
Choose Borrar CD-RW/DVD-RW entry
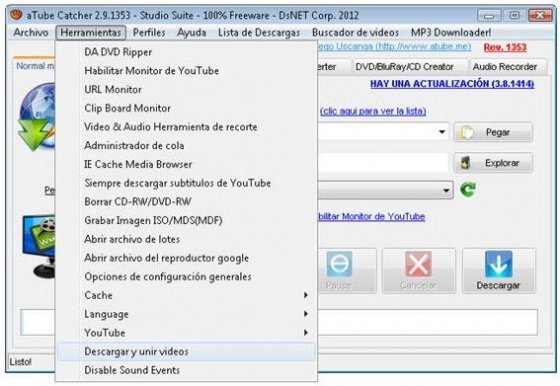[186, 202]
